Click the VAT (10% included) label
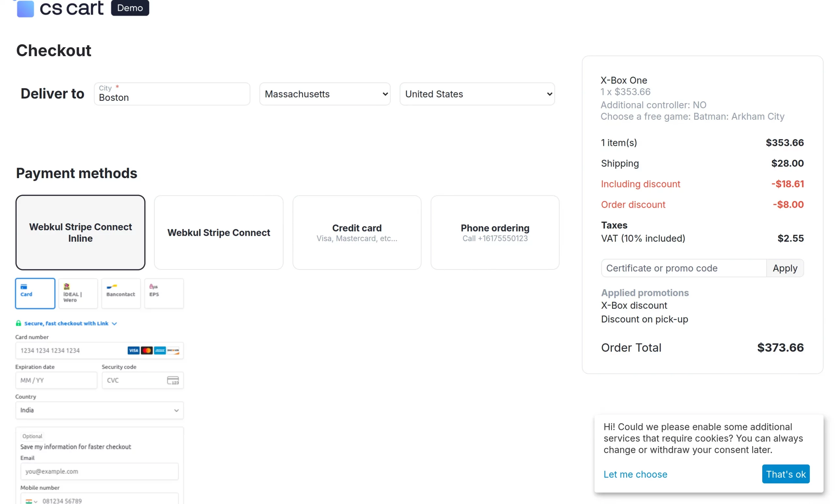 (x=643, y=238)
